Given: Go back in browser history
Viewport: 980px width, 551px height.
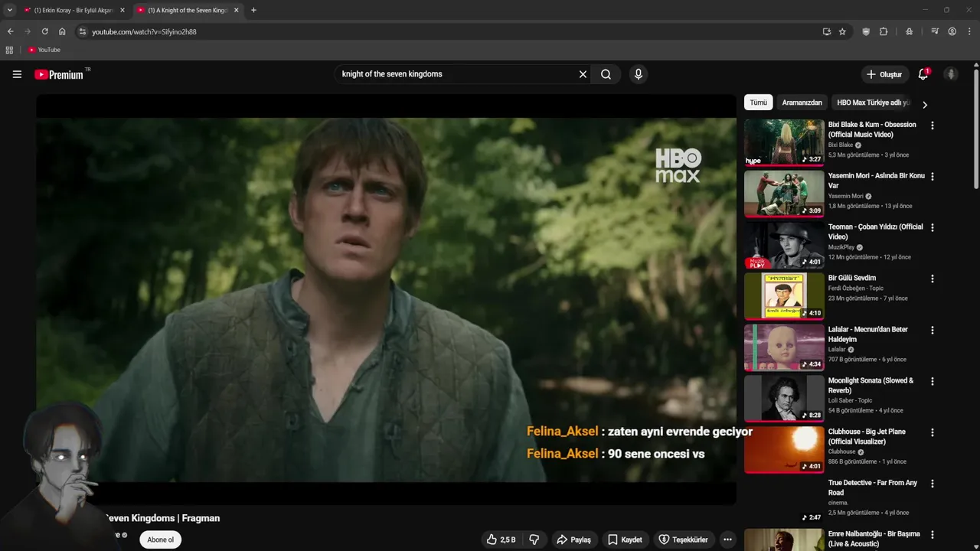Looking at the screenshot, I should click(10, 31).
